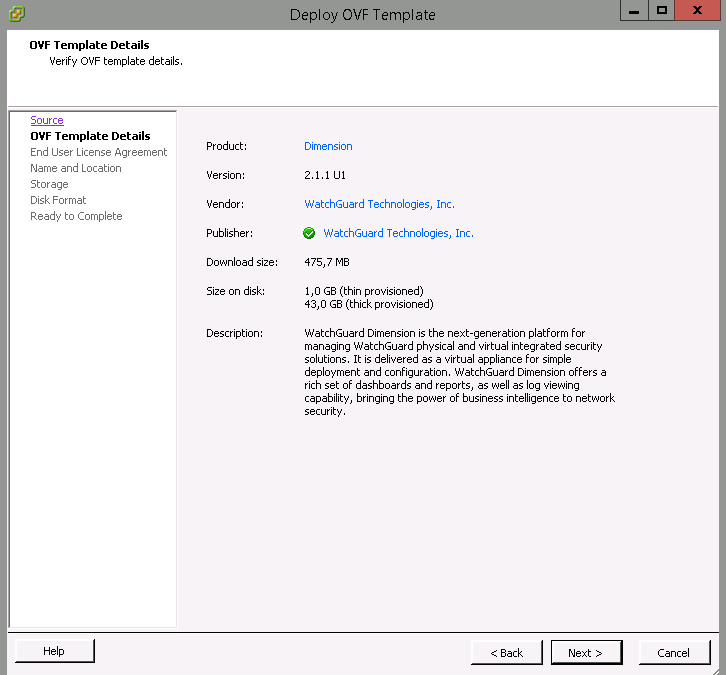The height and width of the screenshot is (675, 726).
Task: Minimize the Deploy OVF Template window
Action: (x=634, y=11)
